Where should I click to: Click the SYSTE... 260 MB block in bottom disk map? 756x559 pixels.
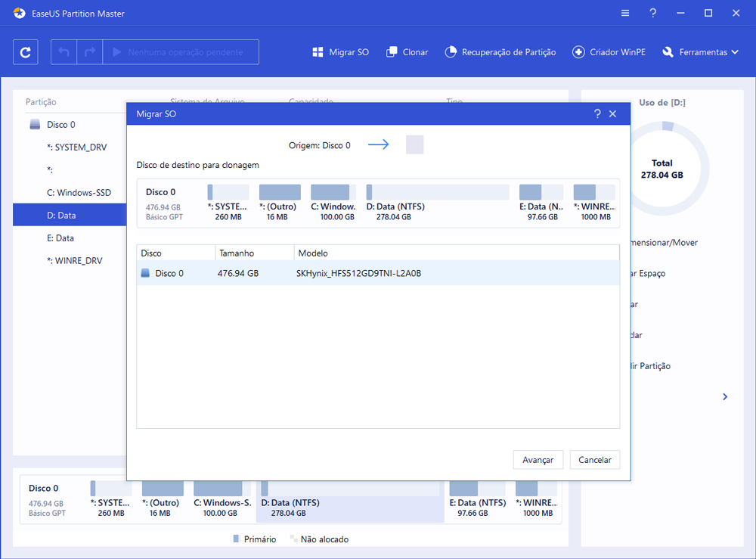coord(111,499)
